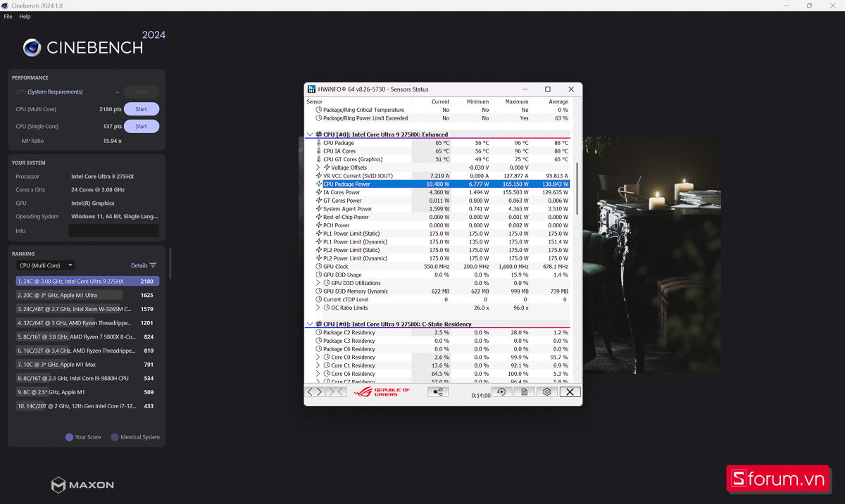The image size is (845, 504).
Task: Click the System Agent Power lightning icon
Action: 318,209
